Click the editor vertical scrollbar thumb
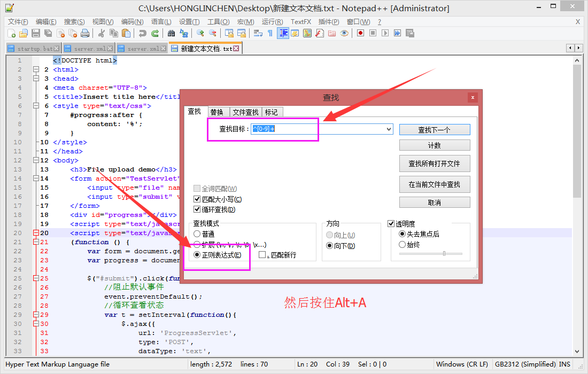 (577, 131)
